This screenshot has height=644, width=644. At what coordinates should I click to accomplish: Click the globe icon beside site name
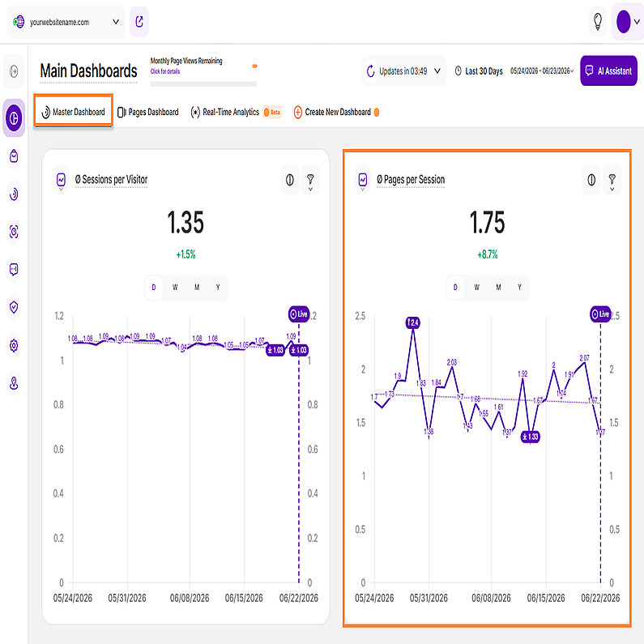pos(19,22)
